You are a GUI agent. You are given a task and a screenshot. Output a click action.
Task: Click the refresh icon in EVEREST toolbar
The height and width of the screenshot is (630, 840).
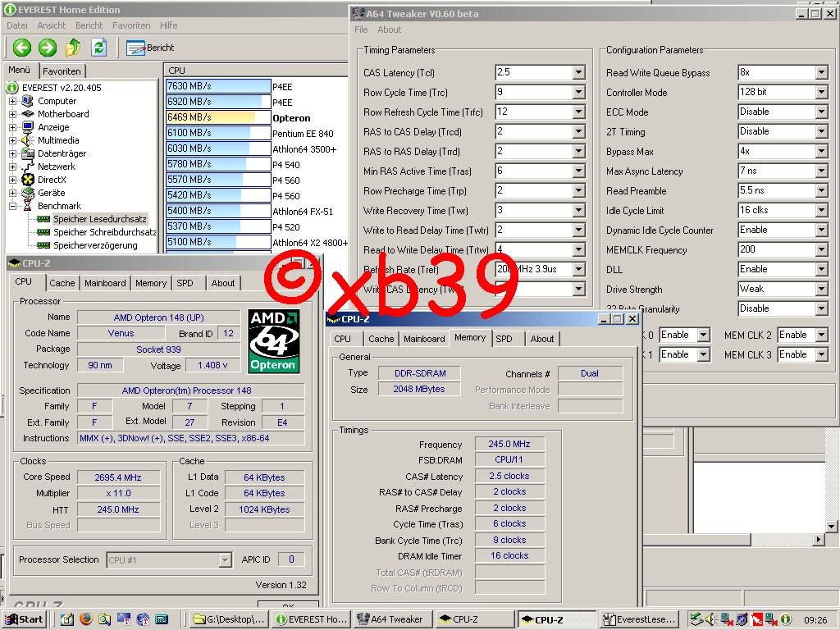[x=98, y=48]
